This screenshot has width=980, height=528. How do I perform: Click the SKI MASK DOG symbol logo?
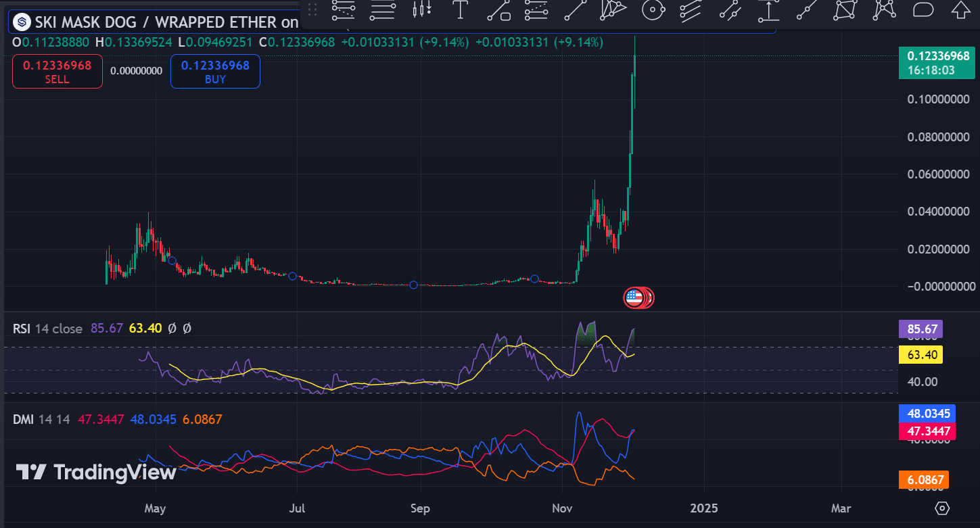22,22
